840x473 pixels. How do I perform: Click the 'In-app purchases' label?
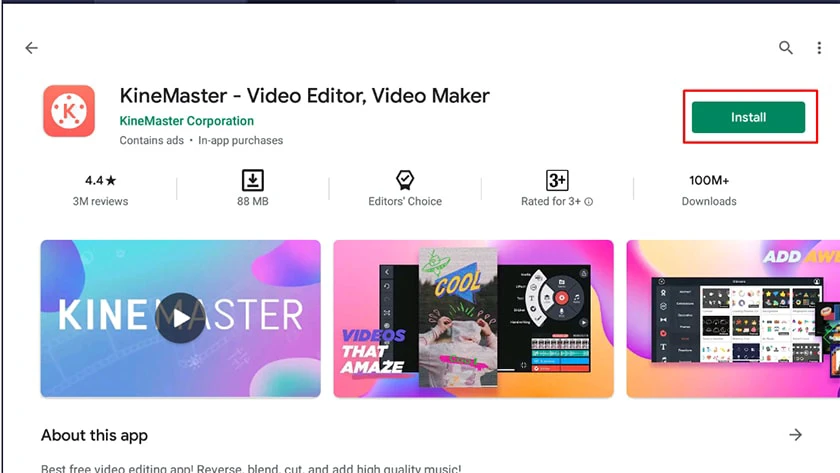tap(241, 140)
